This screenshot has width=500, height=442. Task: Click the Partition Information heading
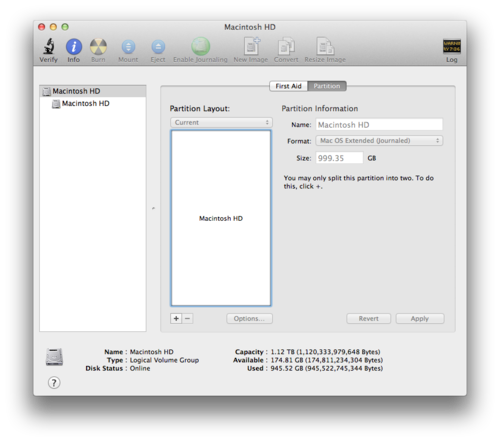pos(320,108)
